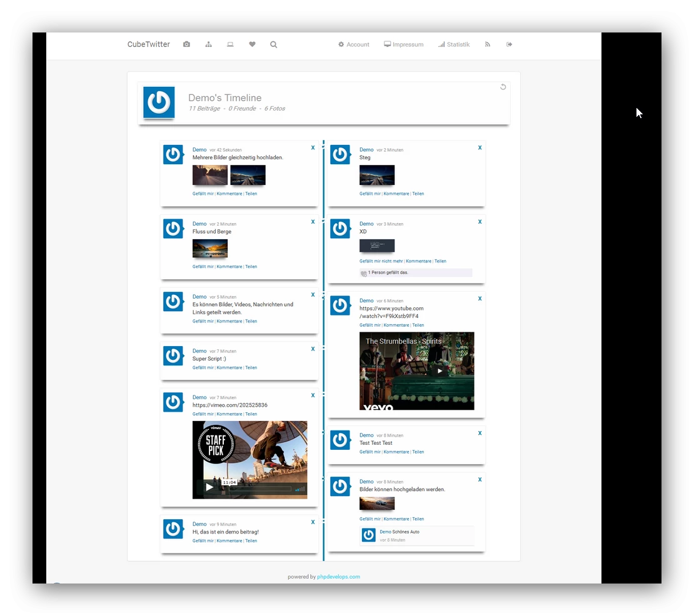Open Kommentare on 'Bilder können hochgeladen werden' post
694x616 pixels.
(x=396, y=519)
